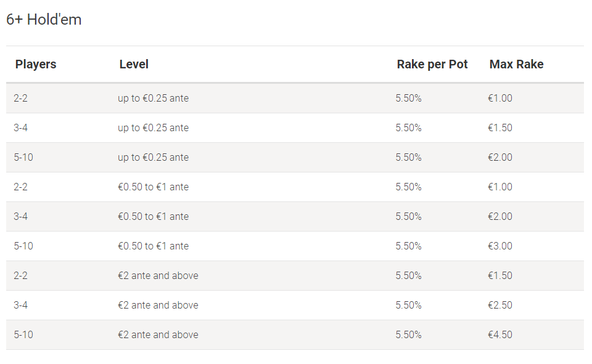This screenshot has height=364, width=592.
Task: Click the €2.50 max rake value
Action: [x=500, y=305]
